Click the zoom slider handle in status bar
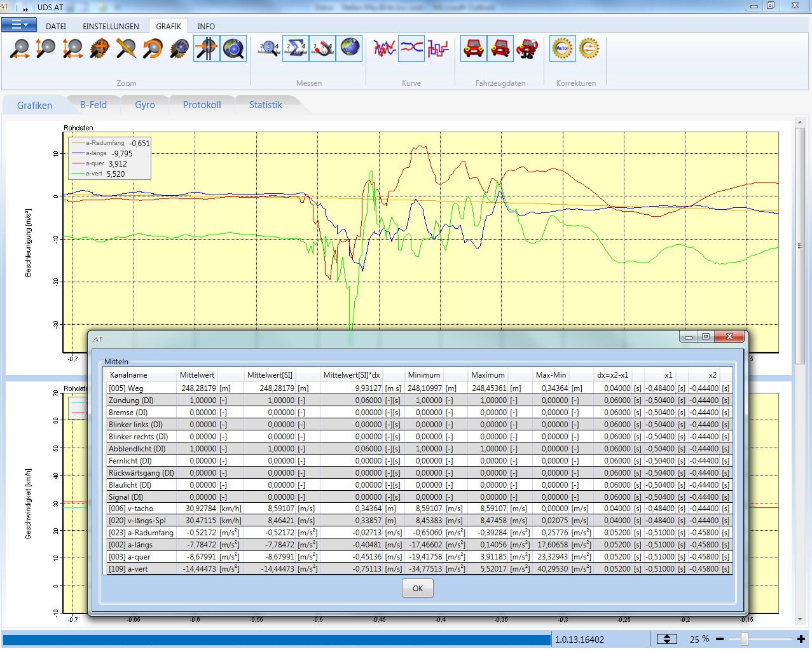Image resolution: width=812 pixels, height=651 pixels. tap(744, 639)
